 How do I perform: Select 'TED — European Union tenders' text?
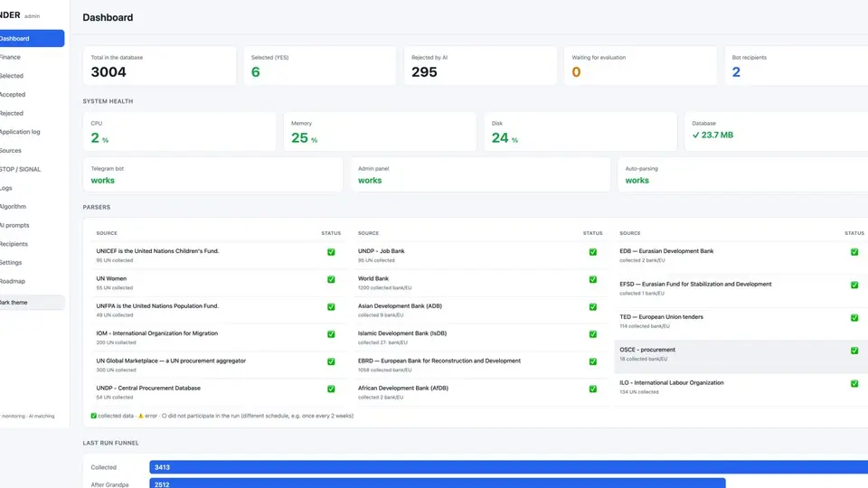662,317
